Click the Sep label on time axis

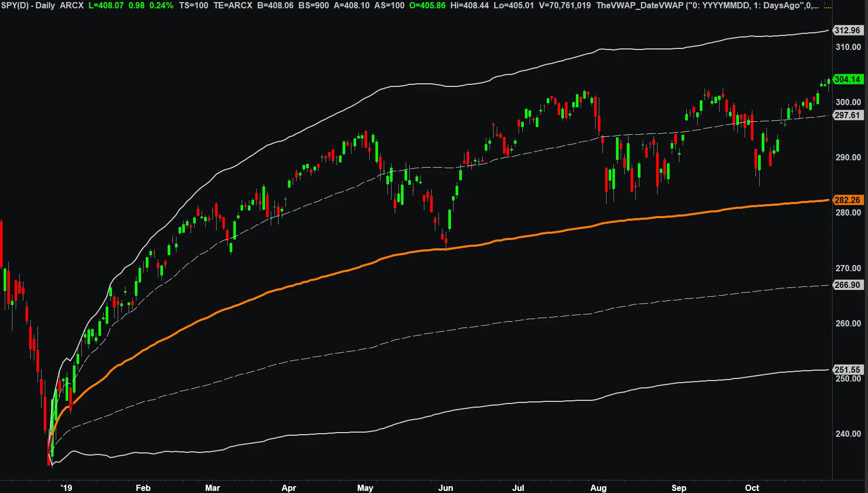coord(679,488)
